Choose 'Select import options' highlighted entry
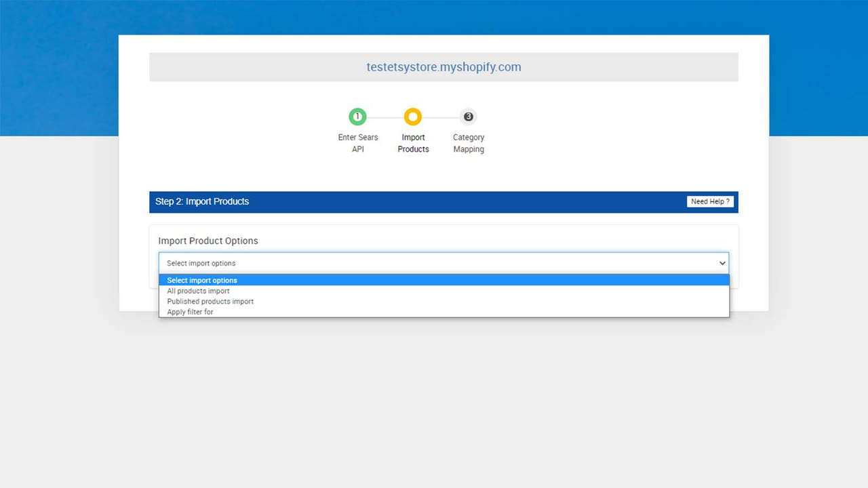Image resolution: width=868 pixels, height=488 pixels. coord(444,280)
